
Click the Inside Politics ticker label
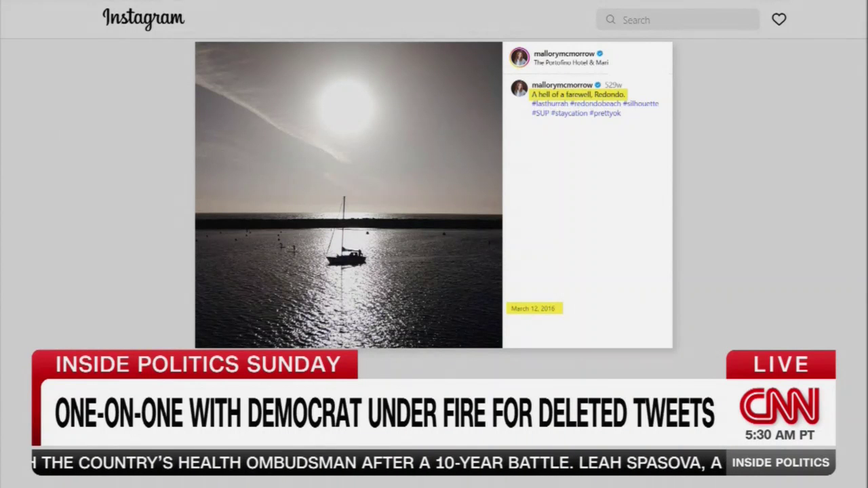(x=781, y=462)
